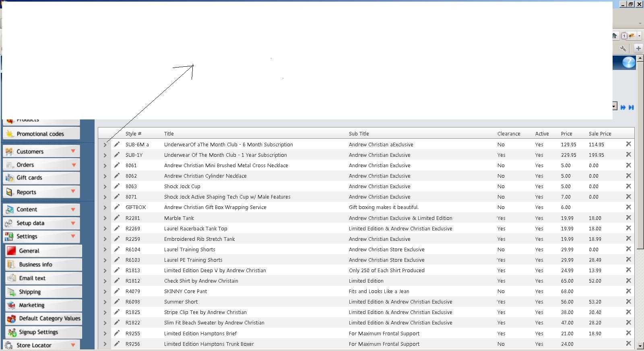644x351 pixels.
Task: Open Promotional codes in sidebar
Action: point(41,134)
